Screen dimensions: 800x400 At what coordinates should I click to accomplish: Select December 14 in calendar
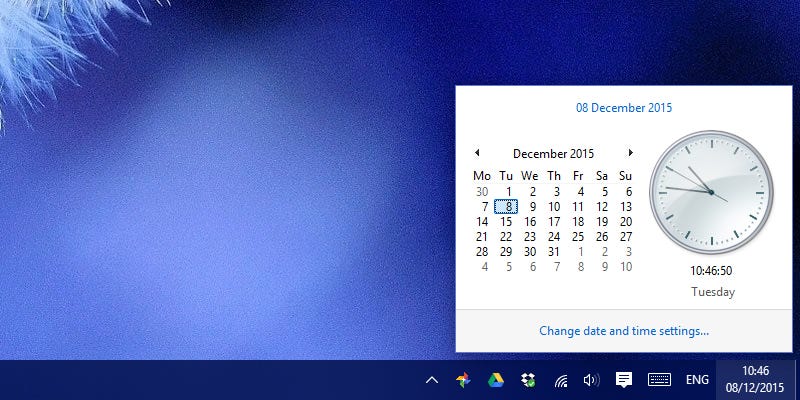(x=482, y=222)
